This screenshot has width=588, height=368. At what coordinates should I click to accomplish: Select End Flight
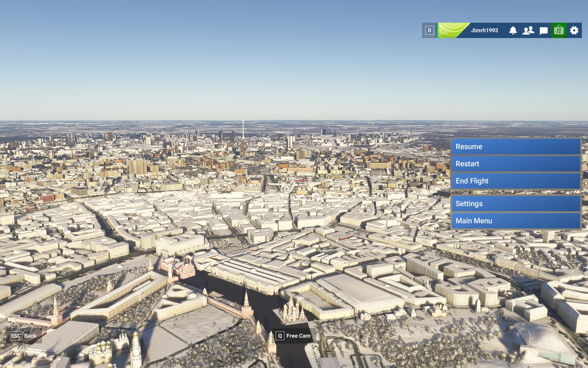pyautogui.click(x=516, y=181)
